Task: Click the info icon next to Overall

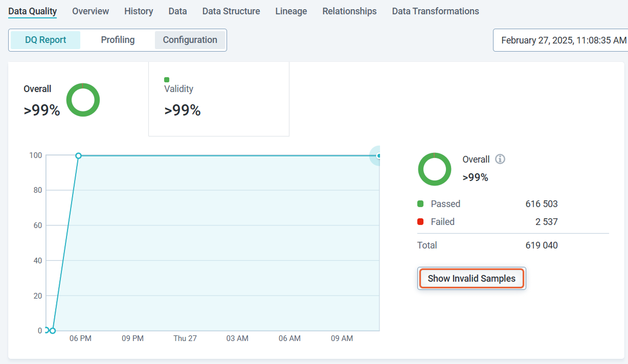Action: (500, 159)
